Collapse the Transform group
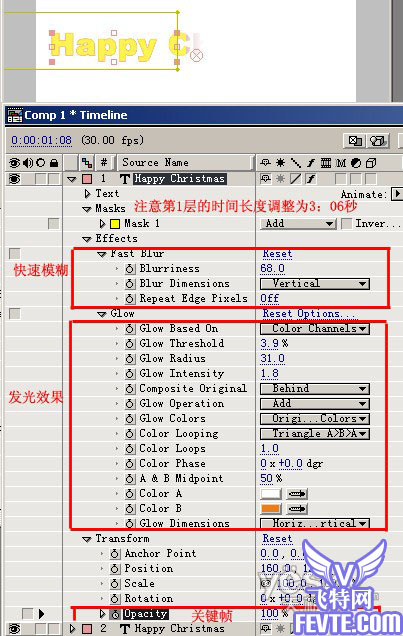 point(86,539)
